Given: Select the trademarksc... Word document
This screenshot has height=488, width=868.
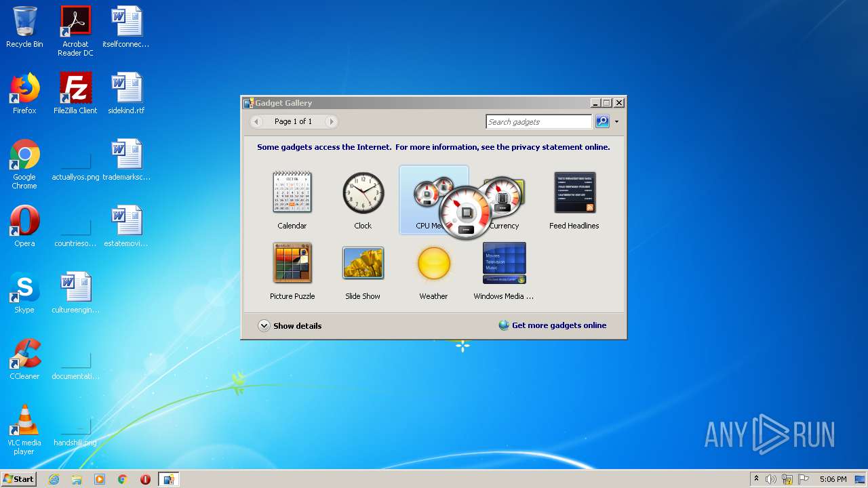Looking at the screenshot, I should click(126, 160).
